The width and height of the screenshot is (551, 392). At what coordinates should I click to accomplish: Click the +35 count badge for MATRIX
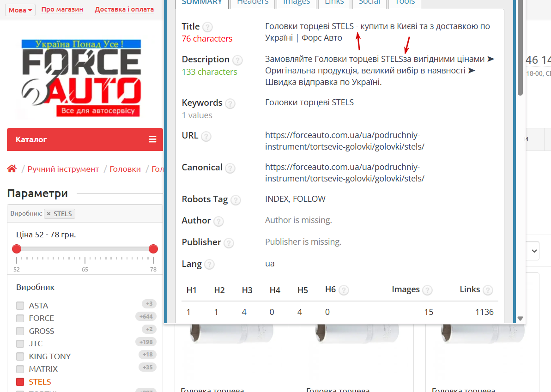coord(148,367)
